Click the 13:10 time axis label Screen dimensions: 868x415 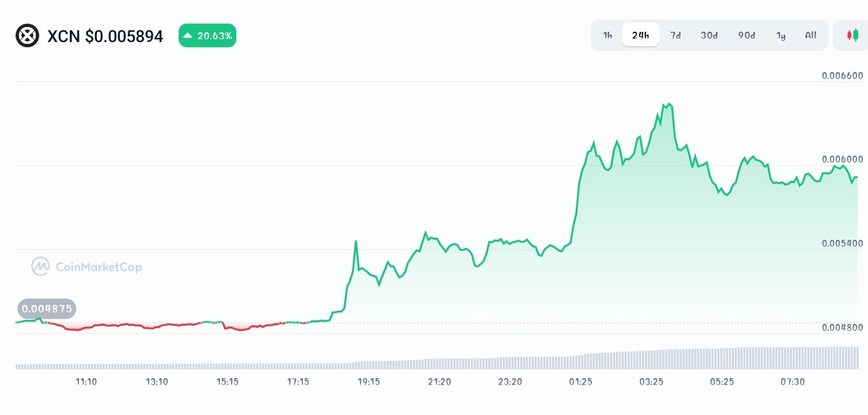[157, 382]
